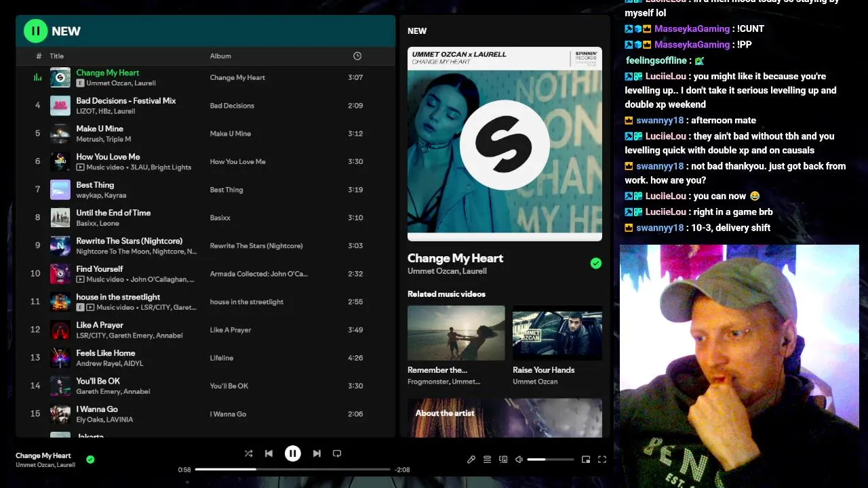Open album link Armada Collected: John O'Ca...
The height and width of the screenshot is (488, 868).
click(259, 274)
